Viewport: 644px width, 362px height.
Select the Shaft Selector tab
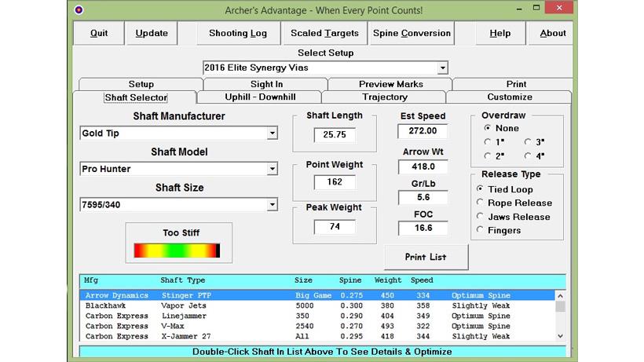[136, 97]
